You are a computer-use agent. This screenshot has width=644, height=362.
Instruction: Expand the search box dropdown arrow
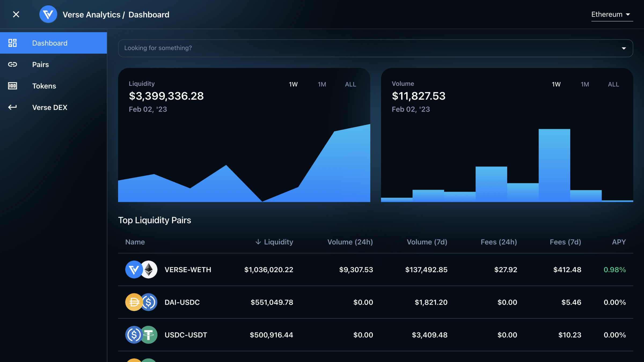pos(624,48)
